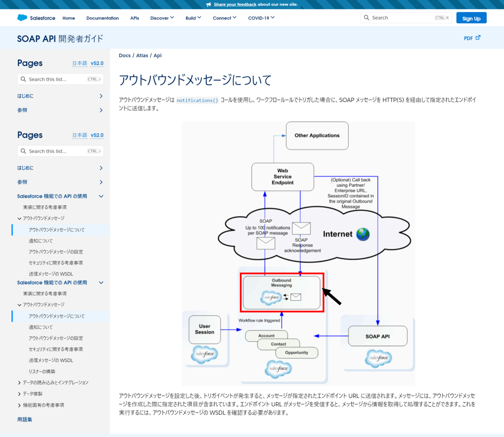
Task: Expand the Build dropdown menu
Action: point(193,18)
